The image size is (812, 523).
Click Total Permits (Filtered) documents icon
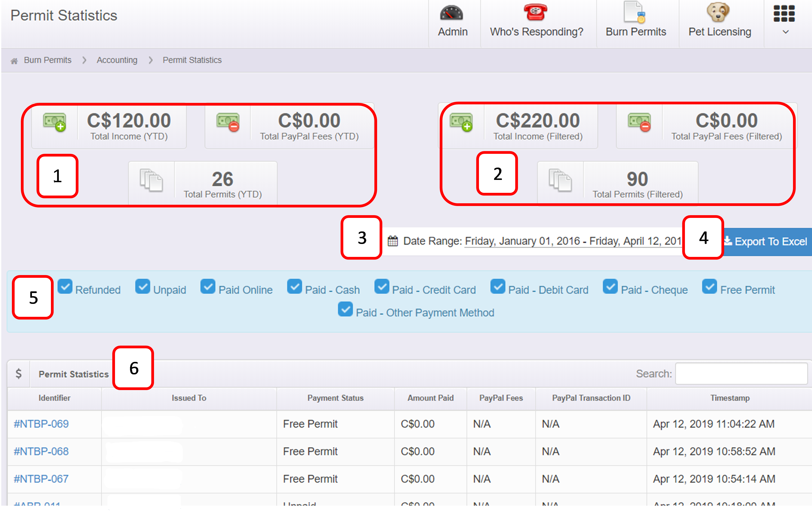click(560, 180)
